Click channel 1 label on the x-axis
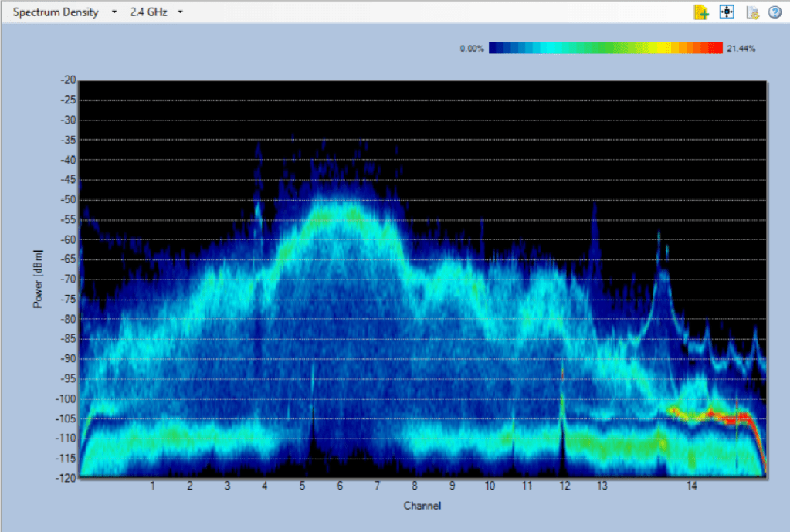 [153, 486]
